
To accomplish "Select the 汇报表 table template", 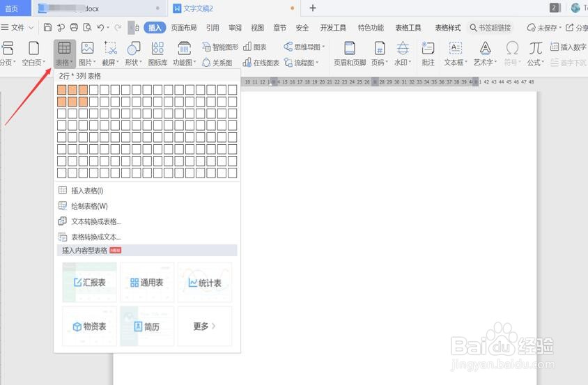I will point(90,282).
